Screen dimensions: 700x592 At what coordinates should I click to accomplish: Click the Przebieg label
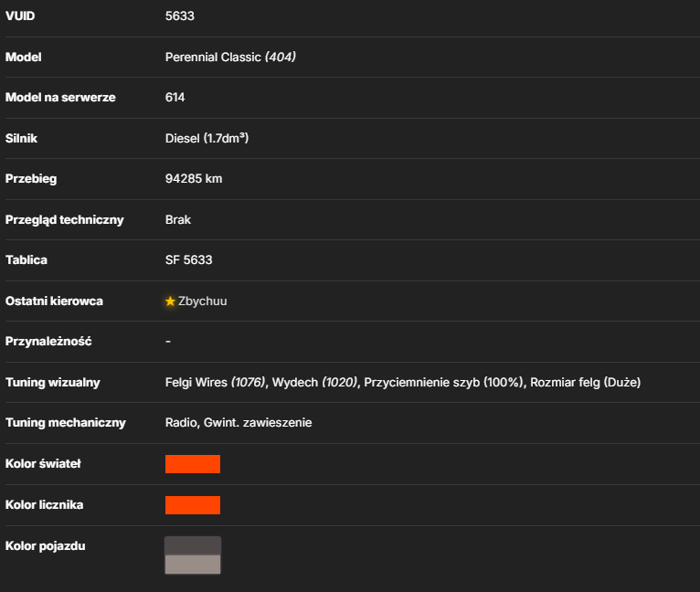pos(31,178)
